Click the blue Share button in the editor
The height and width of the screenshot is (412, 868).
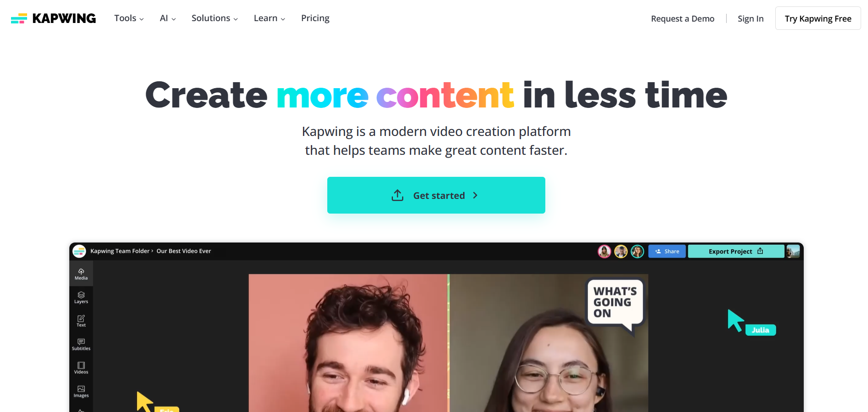pos(667,251)
